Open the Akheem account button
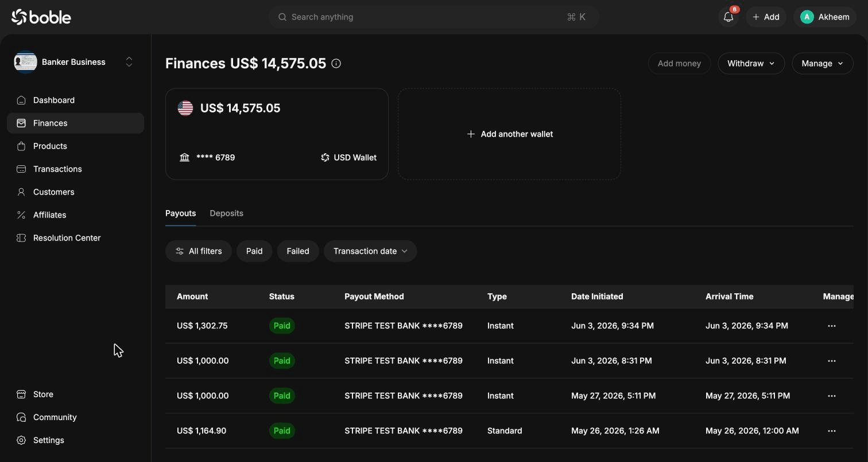868x462 pixels. [825, 17]
